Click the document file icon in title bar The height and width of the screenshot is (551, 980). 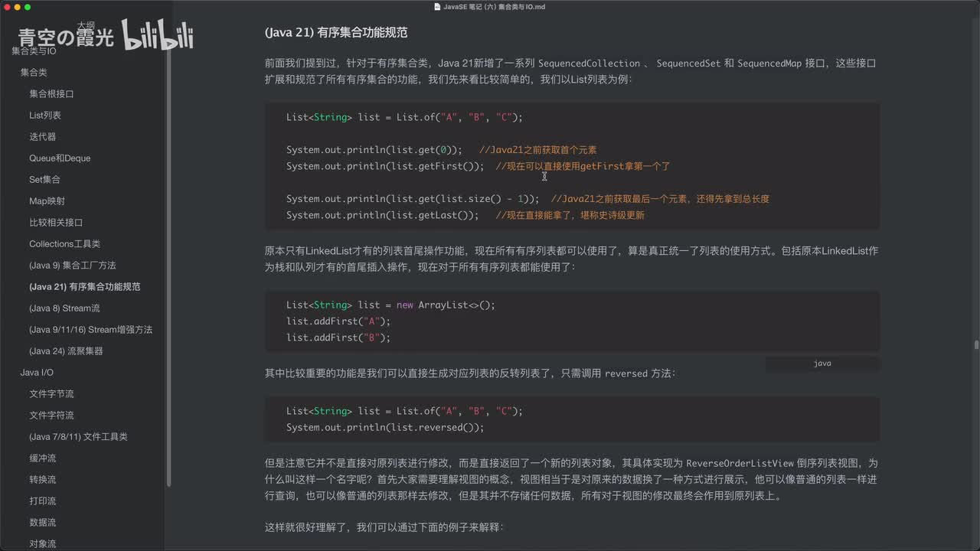pos(437,7)
